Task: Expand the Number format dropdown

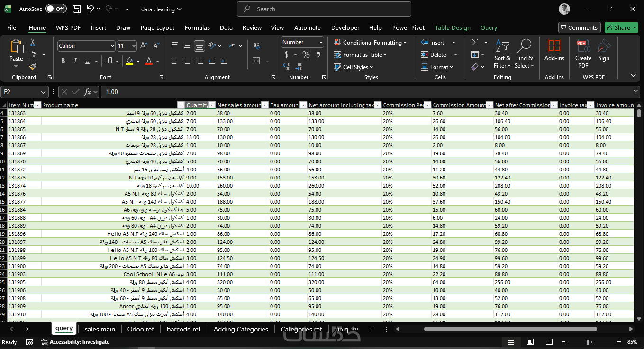Action: [321, 42]
